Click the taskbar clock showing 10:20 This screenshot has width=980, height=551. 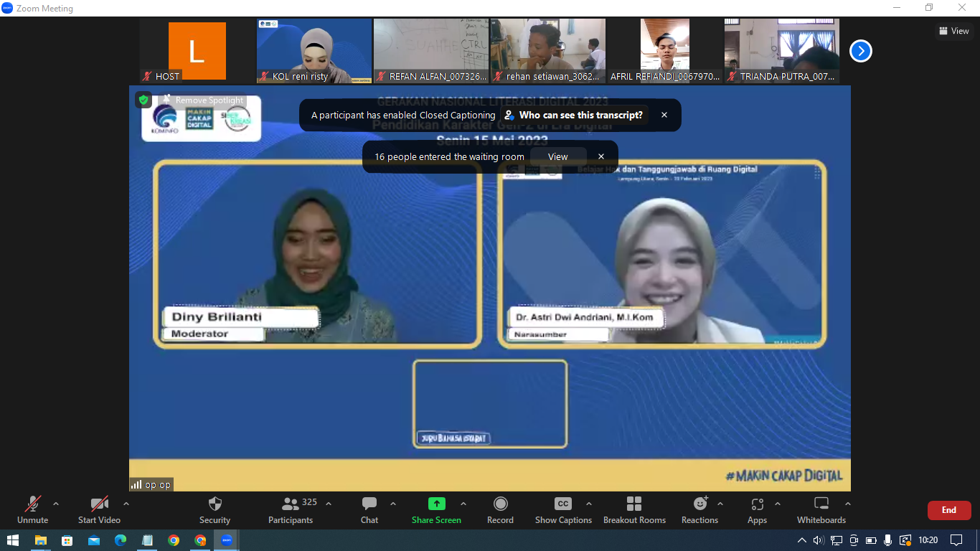point(928,540)
